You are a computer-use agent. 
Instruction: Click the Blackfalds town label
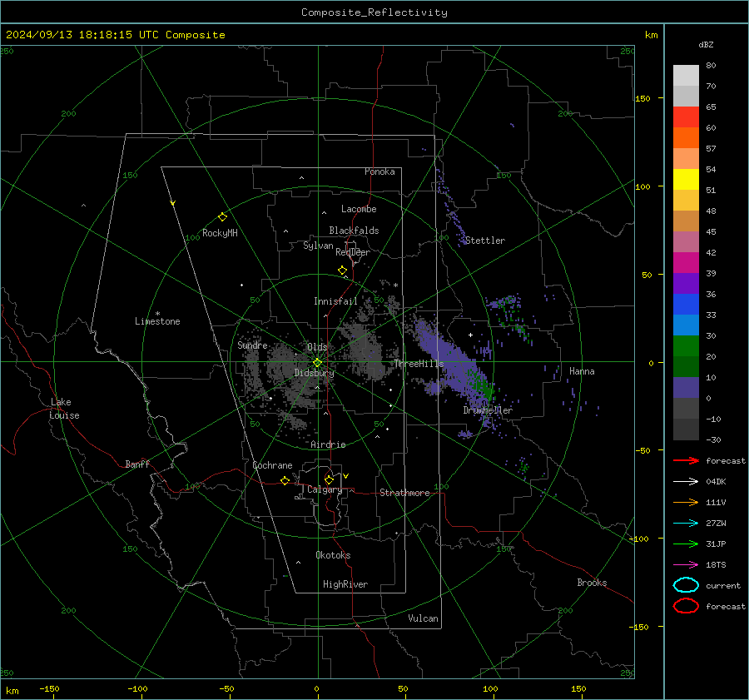point(354,231)
